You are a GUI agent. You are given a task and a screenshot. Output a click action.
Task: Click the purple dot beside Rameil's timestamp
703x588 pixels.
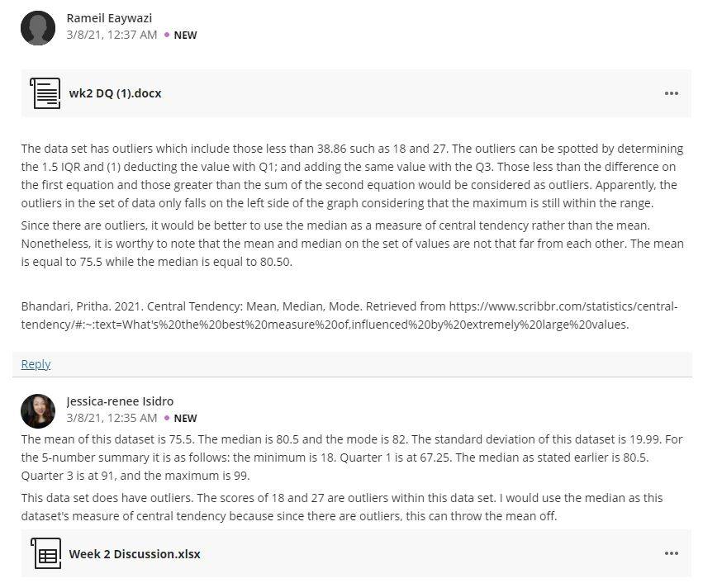pos(167,35)
